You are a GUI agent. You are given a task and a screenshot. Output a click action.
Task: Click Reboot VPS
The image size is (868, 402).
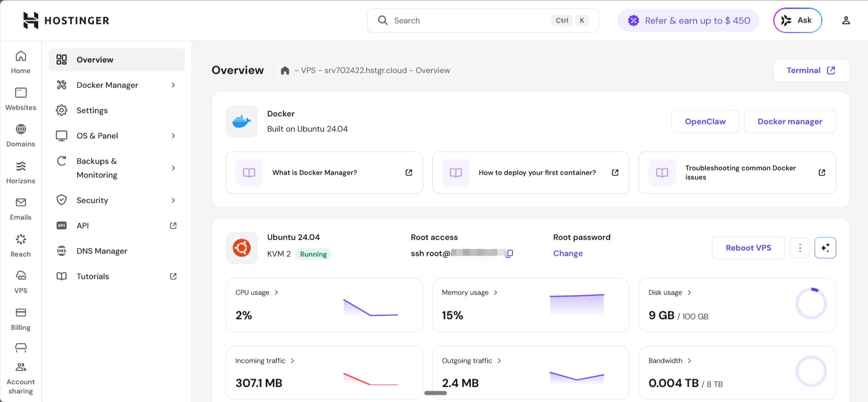click(748, 248)
